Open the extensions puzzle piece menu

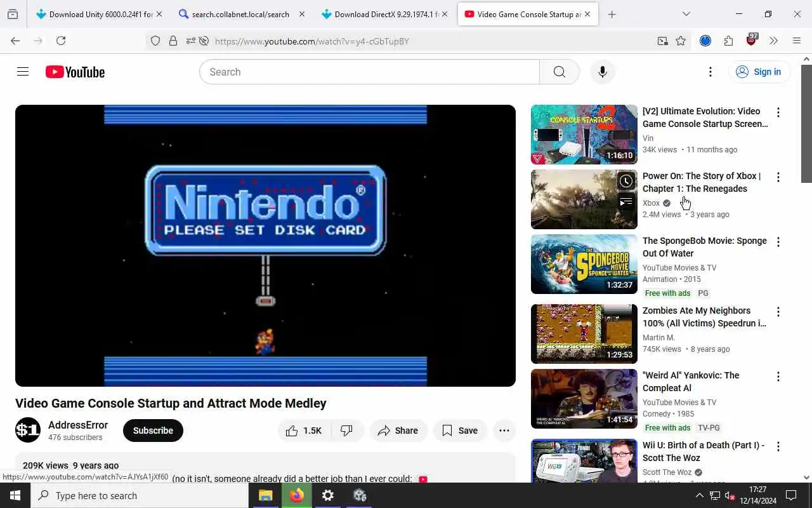pyautogui.click(x=728, y=41)
